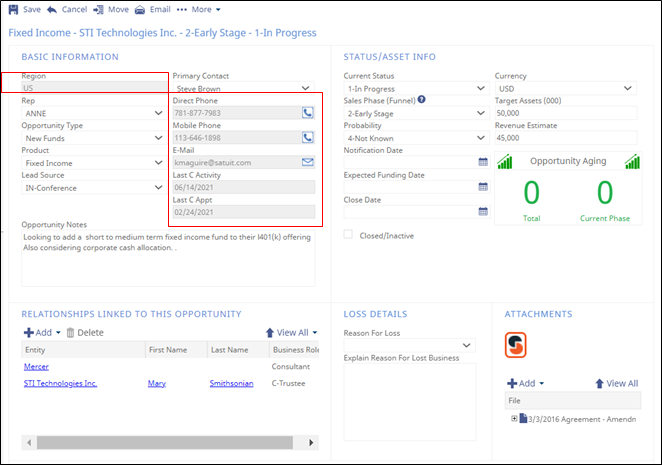Click the opportunity title Fixed Income - STI Technologies
The height and width of the screenshot is (465, 662).
pos(162,33)
